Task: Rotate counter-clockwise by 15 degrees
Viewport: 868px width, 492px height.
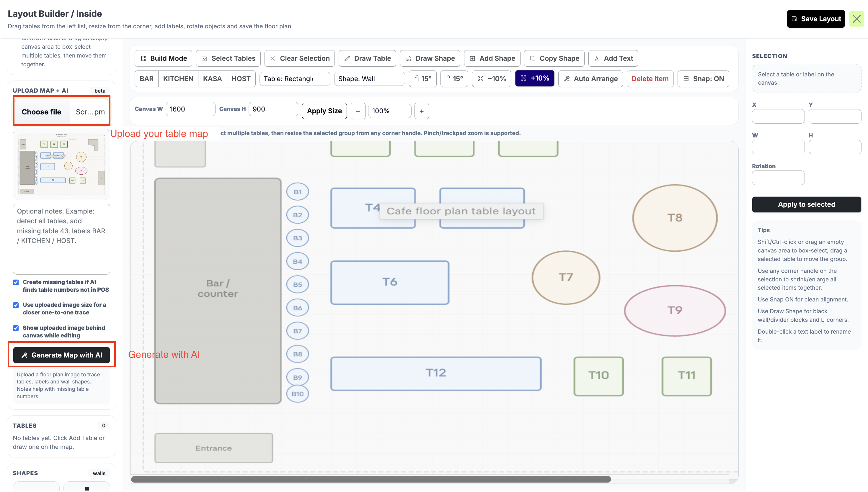Action: pyautogui.click(x=423, y=79)
